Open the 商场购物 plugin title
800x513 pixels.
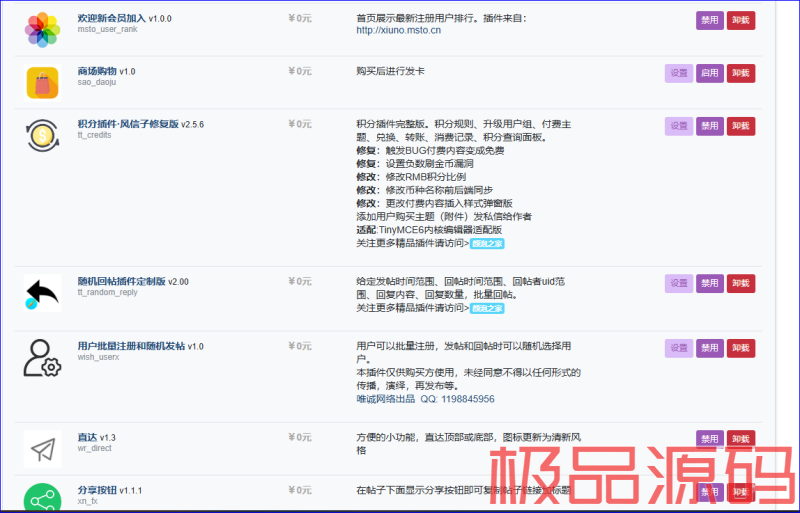97,71
